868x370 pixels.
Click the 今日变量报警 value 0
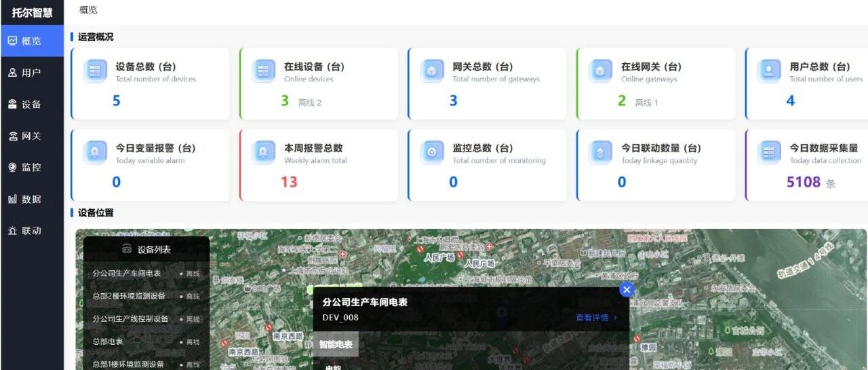pos(117,182)
